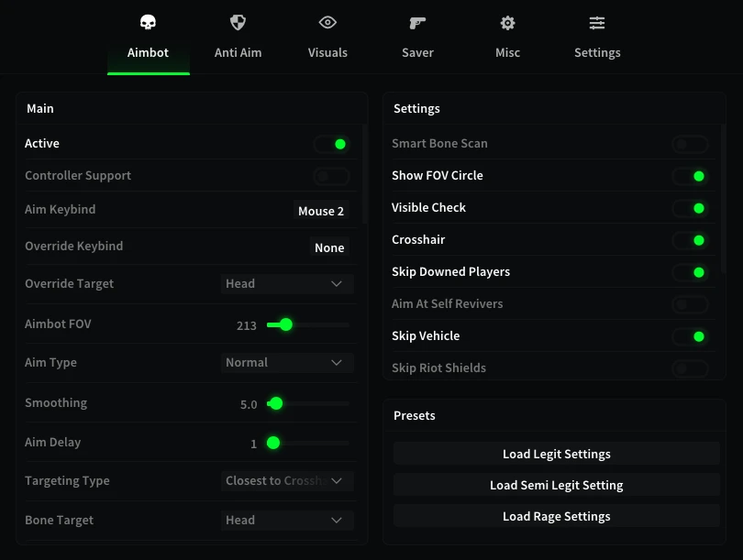Turn off Visible Check switch
Image resolution: width=743 pixels, height=560 pixels.
coord(690,208)
